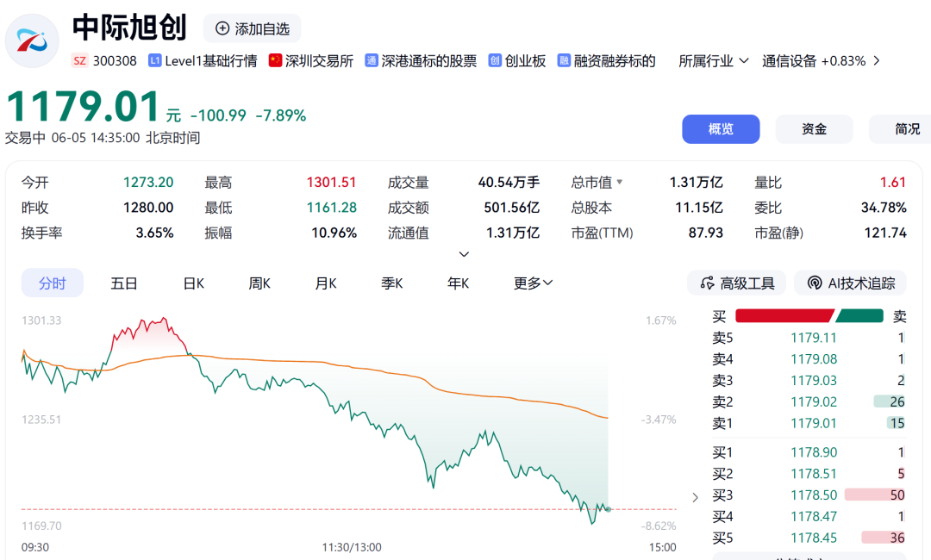Click the 融资融券标的 tag icon

(x=564, y=60)
